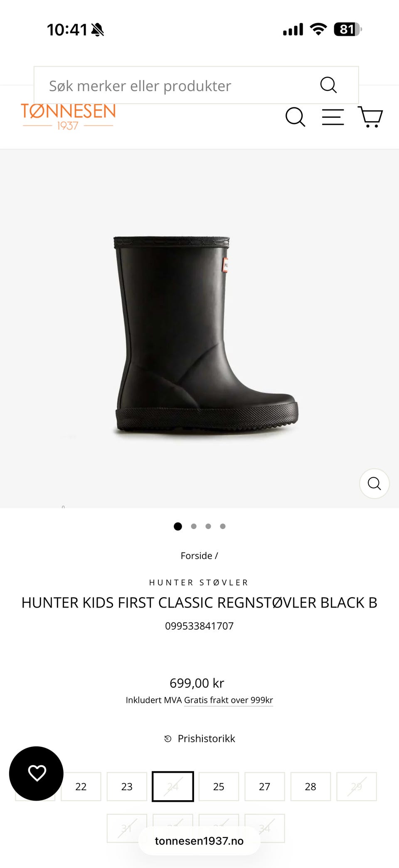399x868 pixels.
Task: Open Tønnesen 1937 logo homepage
Action: [69, 117]
